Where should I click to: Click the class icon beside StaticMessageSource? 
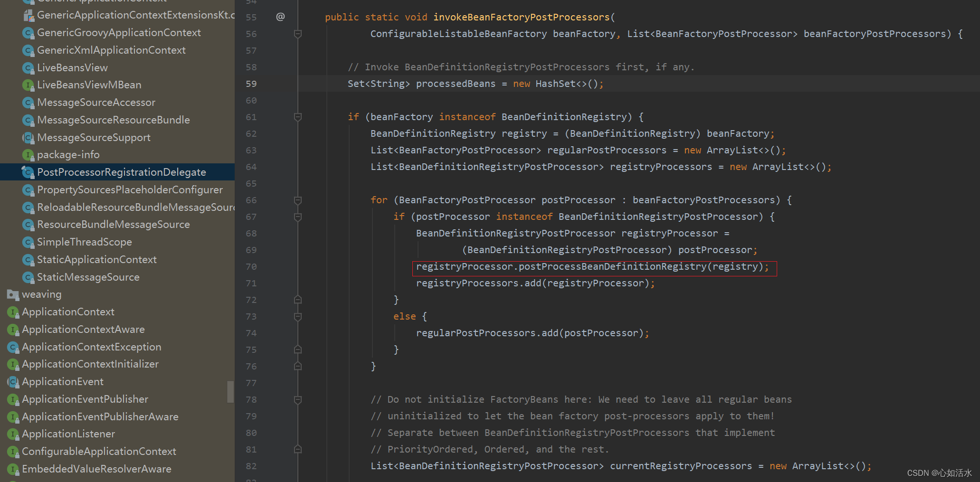pyautogui.click(x=28, y=277)
